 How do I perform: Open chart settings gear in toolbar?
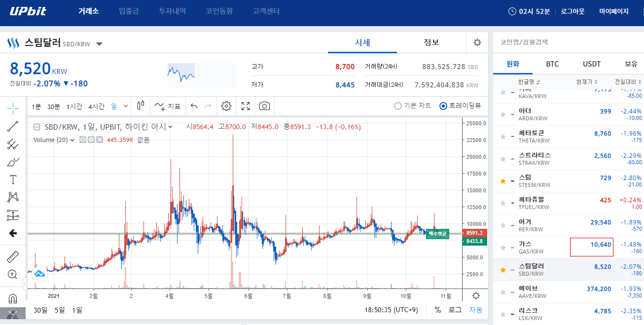[226, 106]
